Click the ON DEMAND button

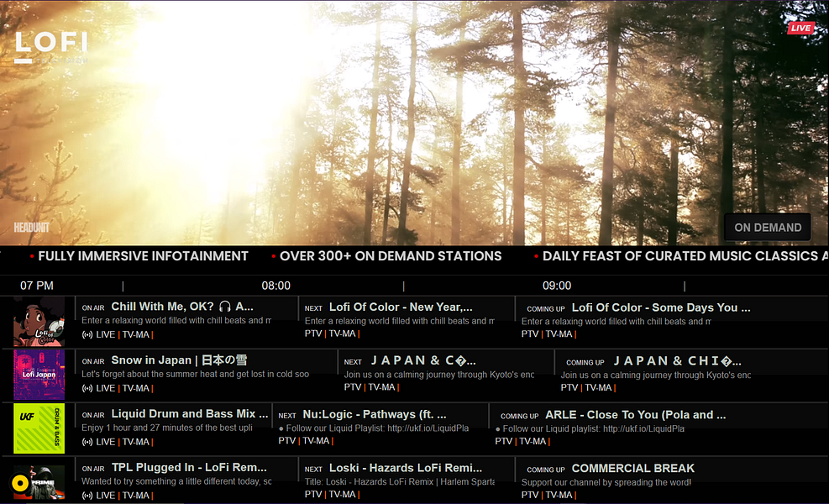[767, 227]
